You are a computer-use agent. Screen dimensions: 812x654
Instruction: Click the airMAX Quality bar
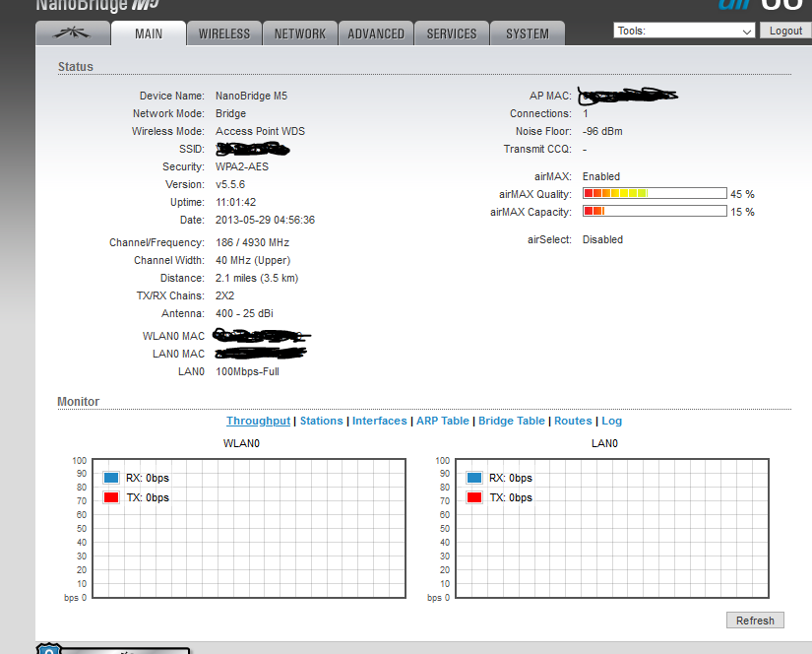655,193
